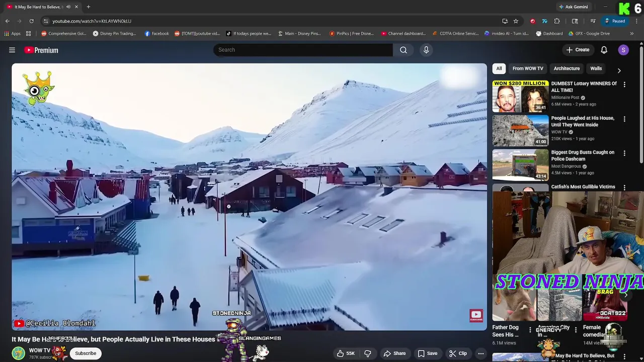
Task: Open the Facebook bookmark
Action: 156,34
